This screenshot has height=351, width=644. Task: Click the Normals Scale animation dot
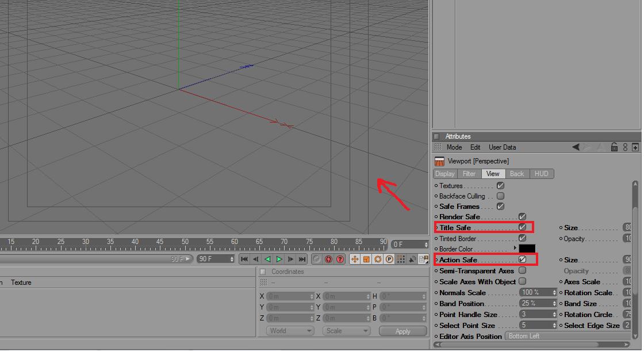pos(436,293)
